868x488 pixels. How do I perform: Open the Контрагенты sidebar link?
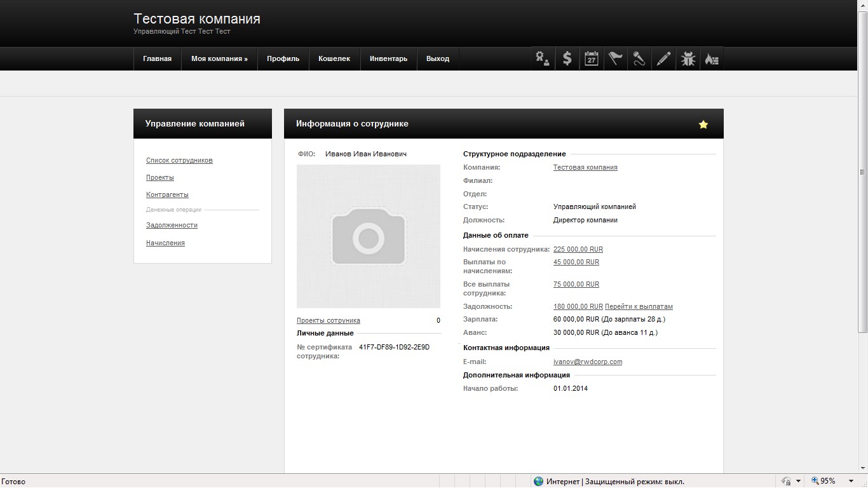click(x=167, y=194)
